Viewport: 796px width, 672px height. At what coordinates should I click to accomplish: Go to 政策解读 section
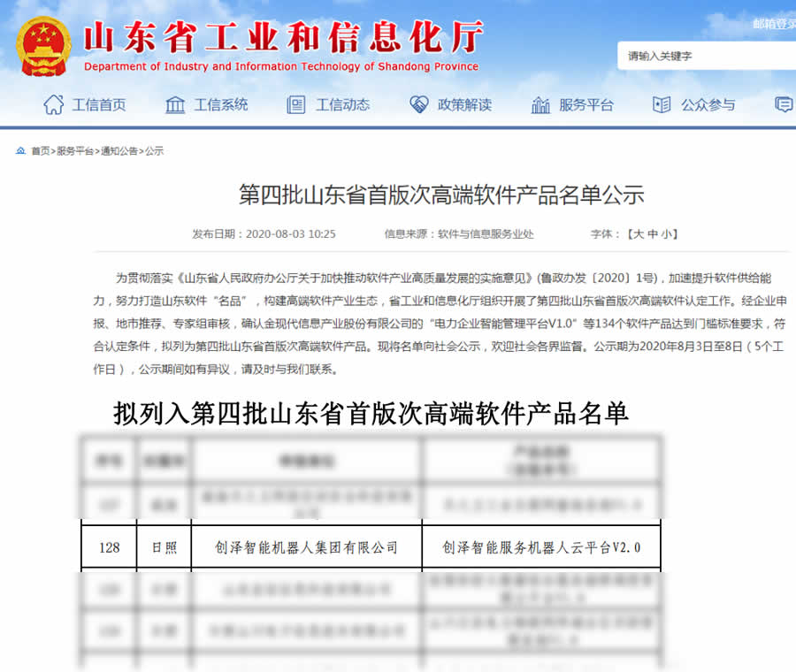[464, 104]
